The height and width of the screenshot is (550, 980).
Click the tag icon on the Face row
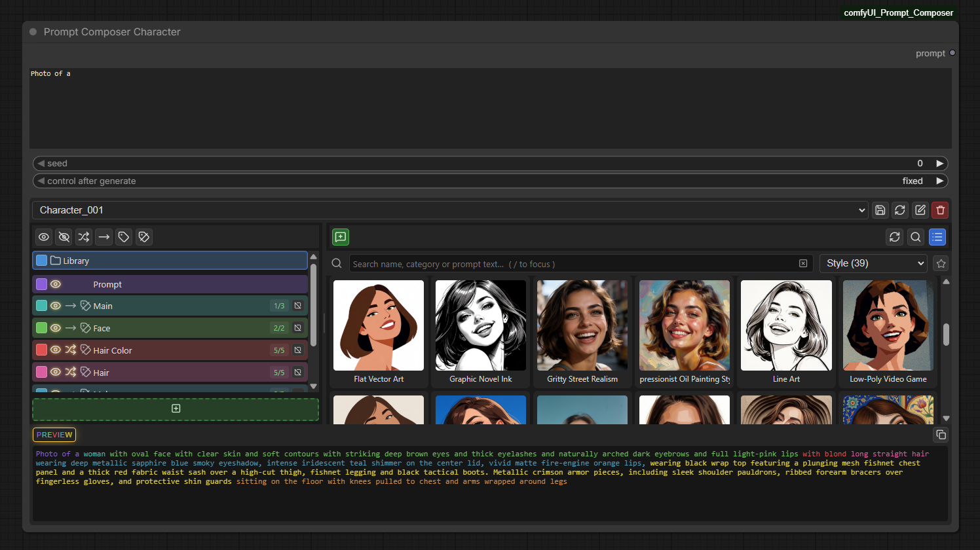pos(86,327)
